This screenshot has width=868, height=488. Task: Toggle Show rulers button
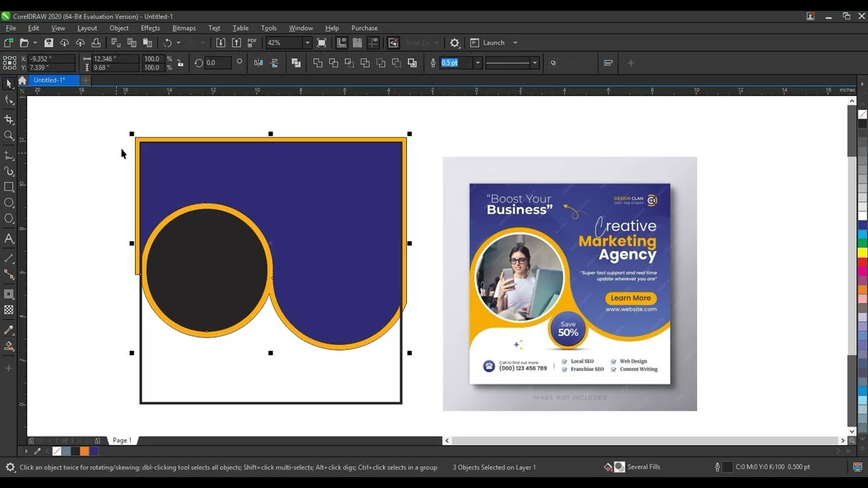click(x=342, y=43)
